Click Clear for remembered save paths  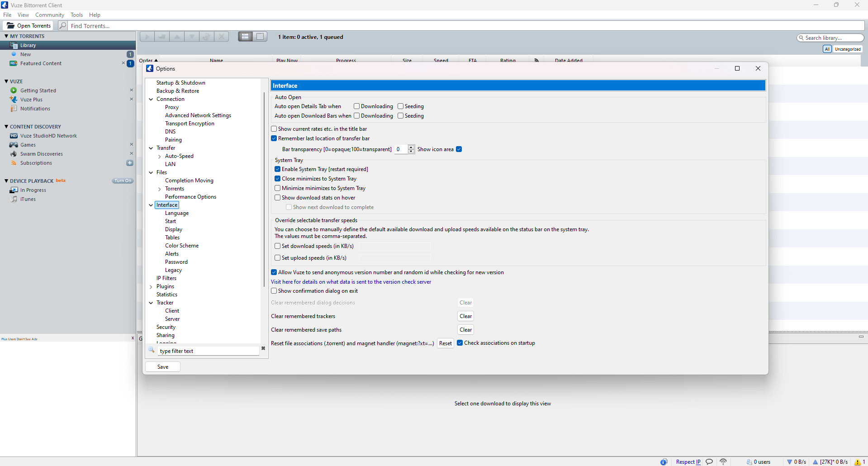(465, 330)
